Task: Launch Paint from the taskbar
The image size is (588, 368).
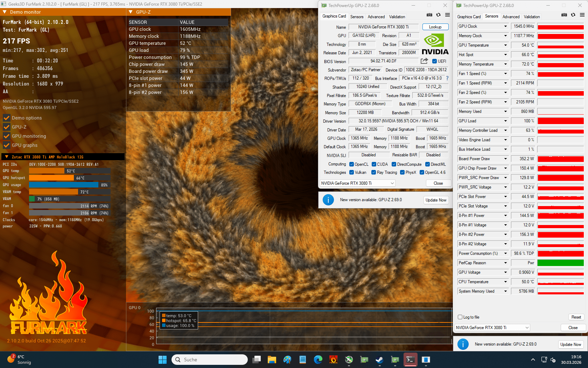Action: point(287,360)
